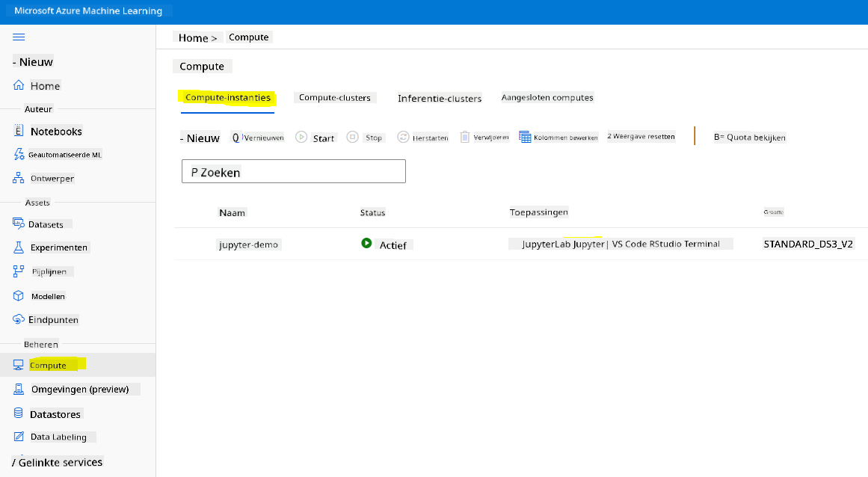868x477 pixels.
Task: Click the Vernieuwen refresh icon
Action: 236,138
